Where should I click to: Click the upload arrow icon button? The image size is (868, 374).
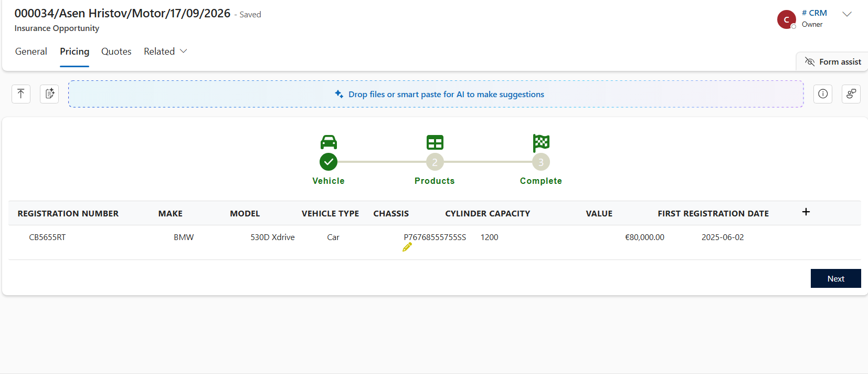coord(21,94)
